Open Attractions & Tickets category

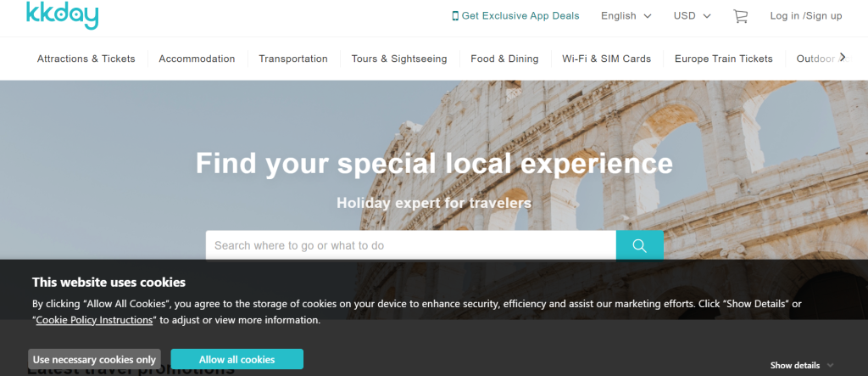[86, 59]
